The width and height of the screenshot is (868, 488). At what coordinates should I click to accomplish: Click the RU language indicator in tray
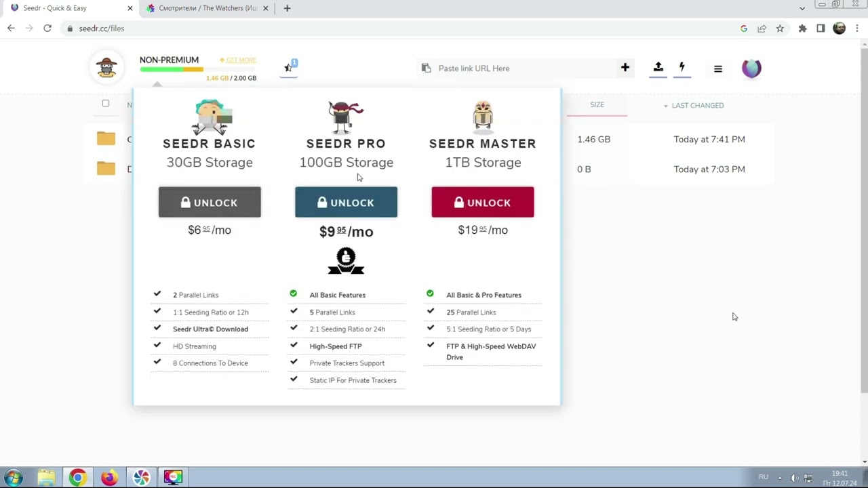[764, 477]
